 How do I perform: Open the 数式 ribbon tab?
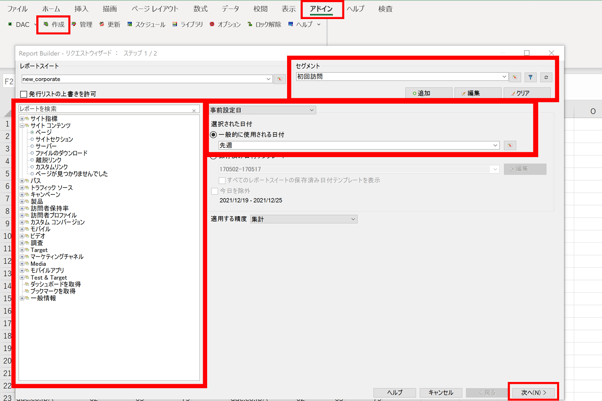(x=200, y=9)
